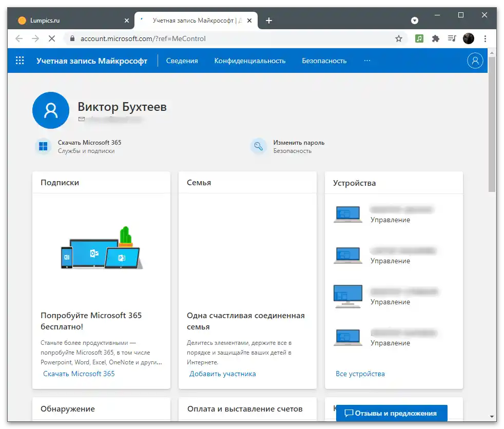Viewport: 504px width, 429px height.
Task: Open the media control playlist icon
Action: coord(452,38)
